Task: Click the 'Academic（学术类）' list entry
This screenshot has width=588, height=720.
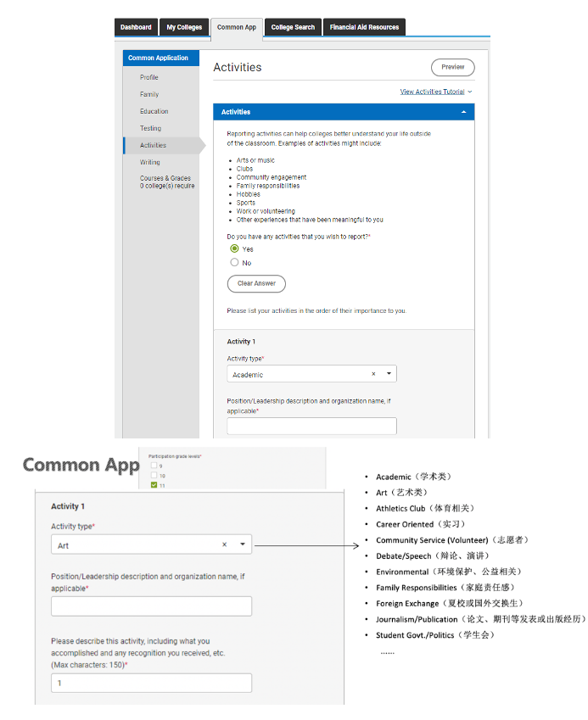Action: (413, 477)
